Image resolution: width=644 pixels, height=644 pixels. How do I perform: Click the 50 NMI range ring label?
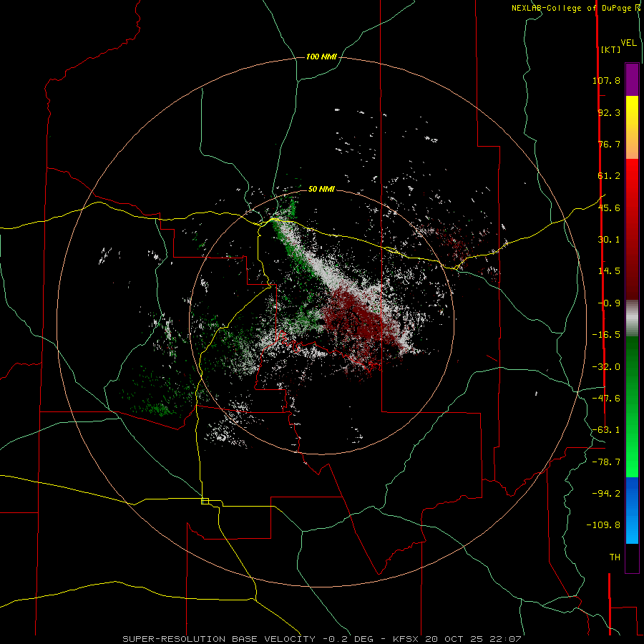[321, 189]
